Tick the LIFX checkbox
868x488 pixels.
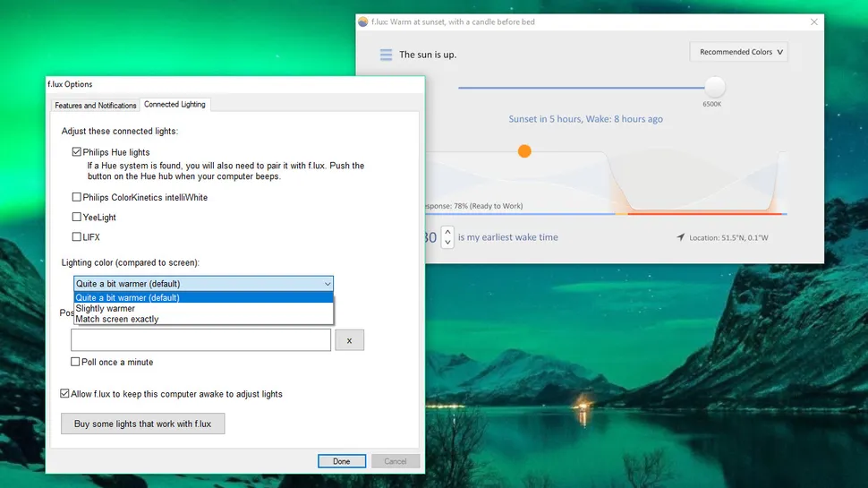pos(77,237)
